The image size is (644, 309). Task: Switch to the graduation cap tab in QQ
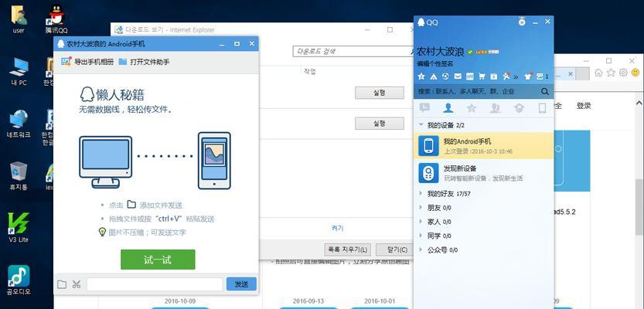click(519, 108)
